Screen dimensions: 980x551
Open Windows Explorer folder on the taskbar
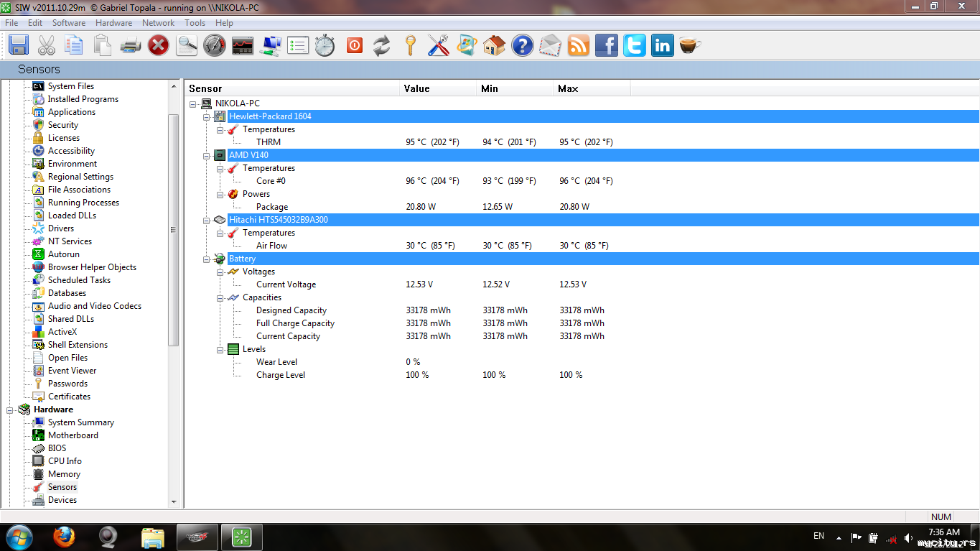153,537
